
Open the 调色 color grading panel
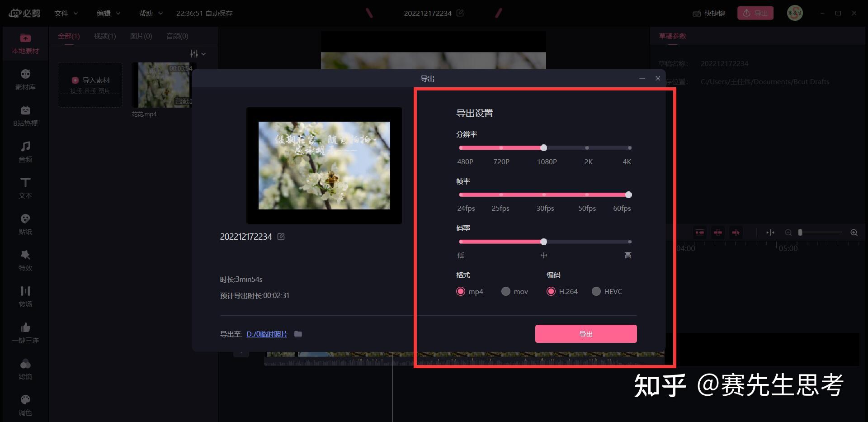coord(25,405)
